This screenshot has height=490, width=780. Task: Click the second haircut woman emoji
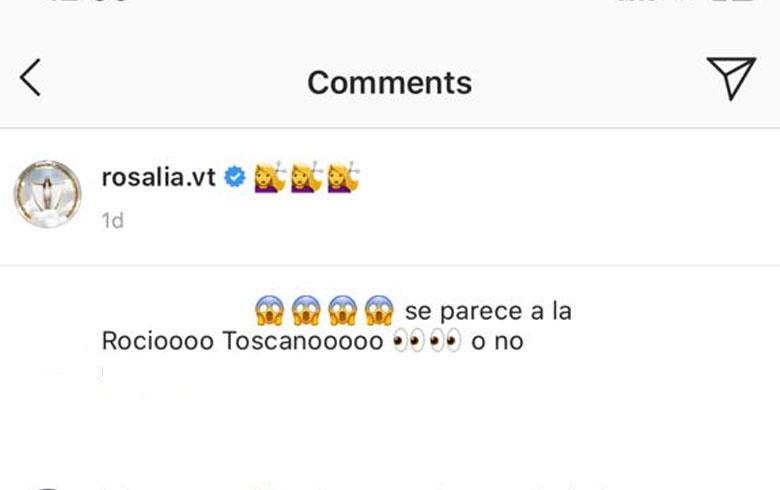pyautogui.click(x=306, y=177)
